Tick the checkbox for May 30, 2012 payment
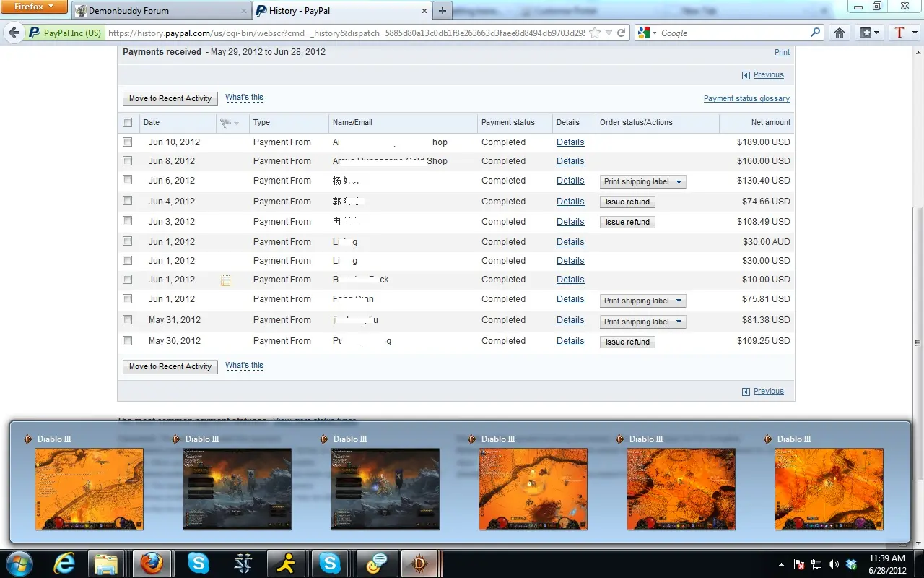Screen dimensions: 924x578 coord(128,341)
